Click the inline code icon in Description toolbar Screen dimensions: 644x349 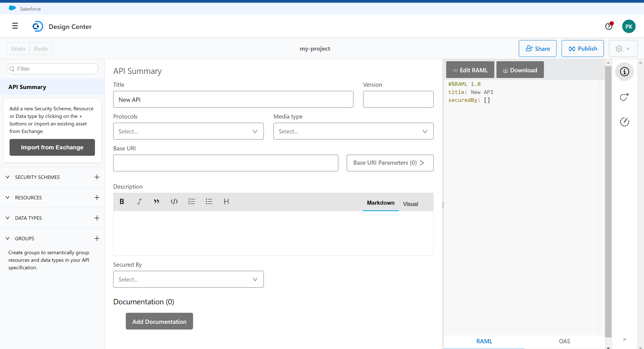click(175, 201)
